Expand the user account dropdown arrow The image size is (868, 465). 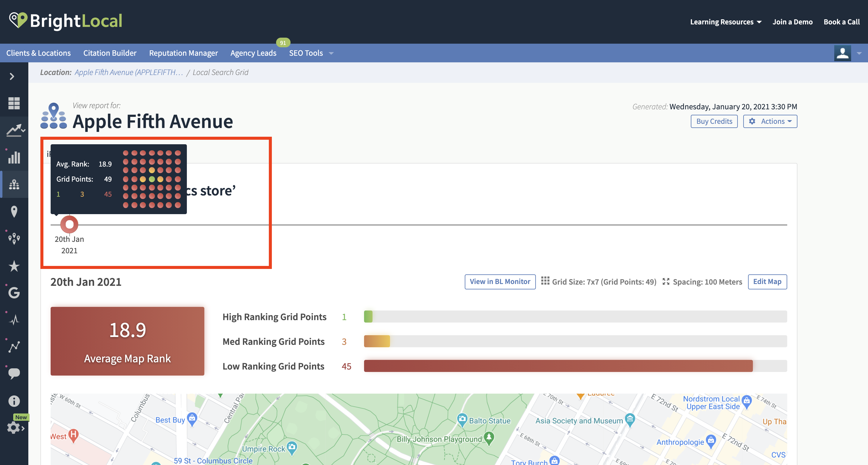[859, 53]
